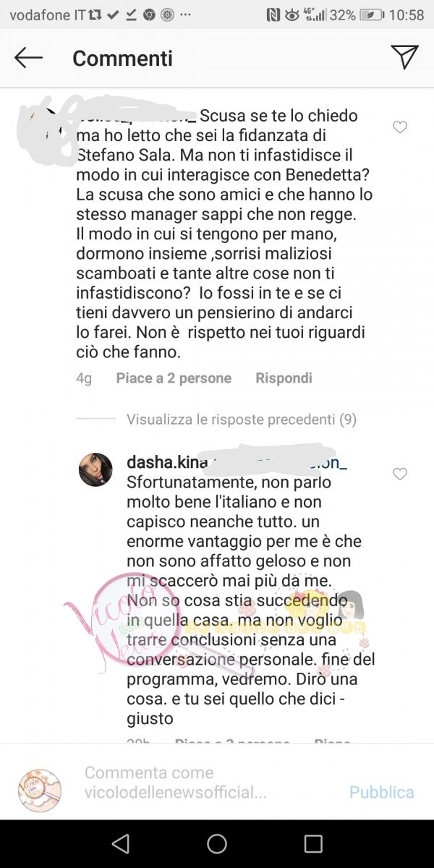
Task: Reply via Rispondi under first comment
Action: click(284, 378)
